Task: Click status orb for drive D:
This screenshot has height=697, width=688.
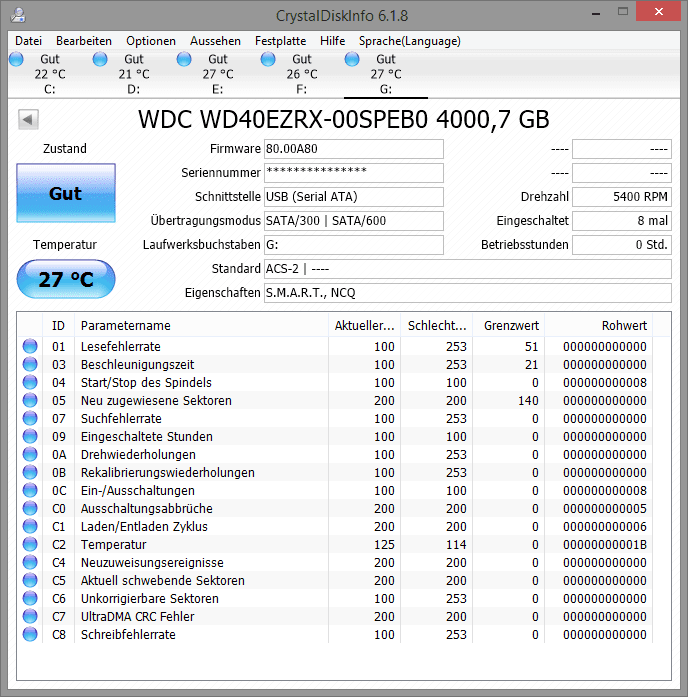Action: (x=100, y=59)
